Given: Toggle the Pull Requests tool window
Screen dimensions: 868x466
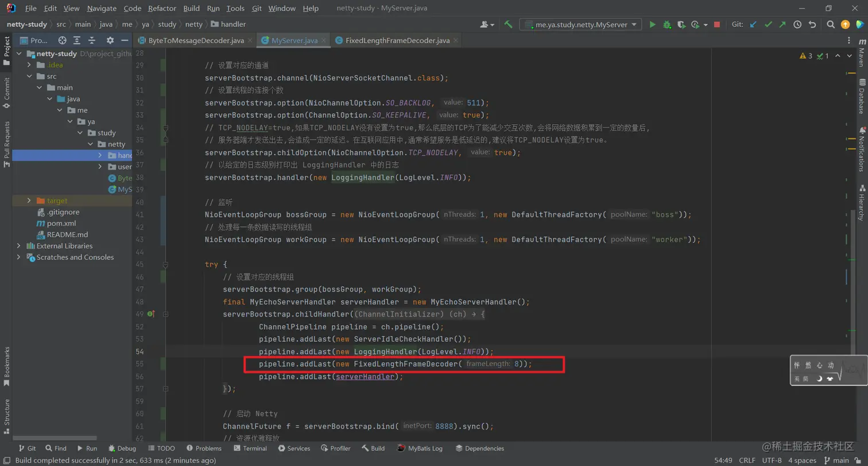Looking at the screenshot, I should (6, 144).
